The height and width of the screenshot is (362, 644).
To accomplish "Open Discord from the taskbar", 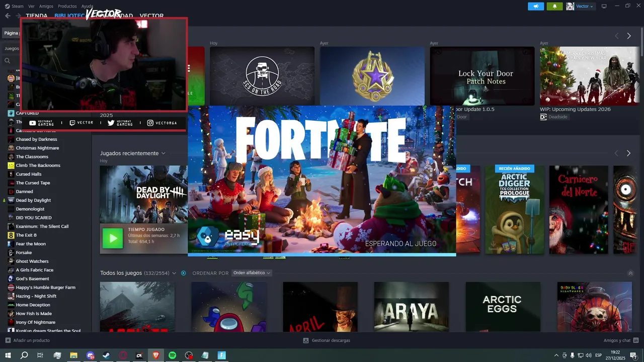I will 90,355.
